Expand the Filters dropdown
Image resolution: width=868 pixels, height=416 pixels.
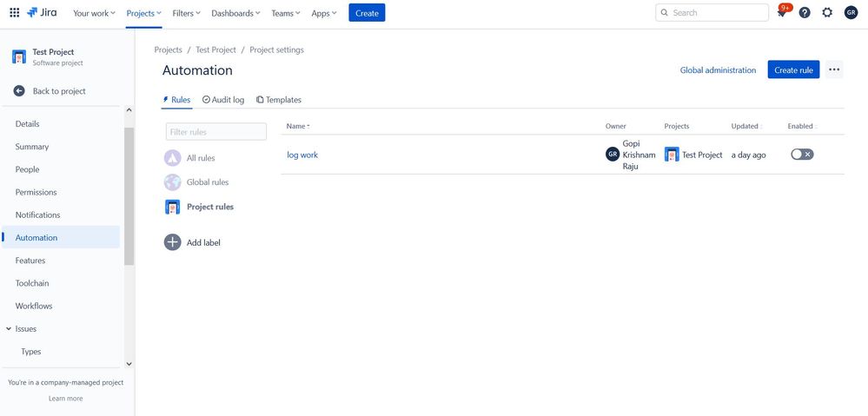pos(187,13)
